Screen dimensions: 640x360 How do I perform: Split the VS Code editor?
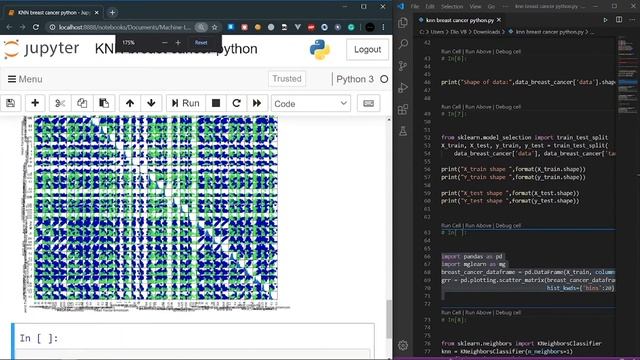[619, 20]
